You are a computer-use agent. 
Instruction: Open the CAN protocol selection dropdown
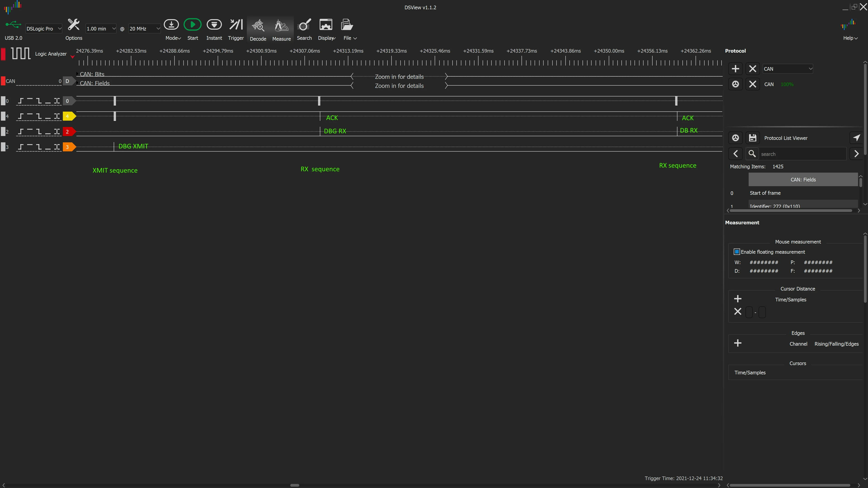click(x=788, y=69)
